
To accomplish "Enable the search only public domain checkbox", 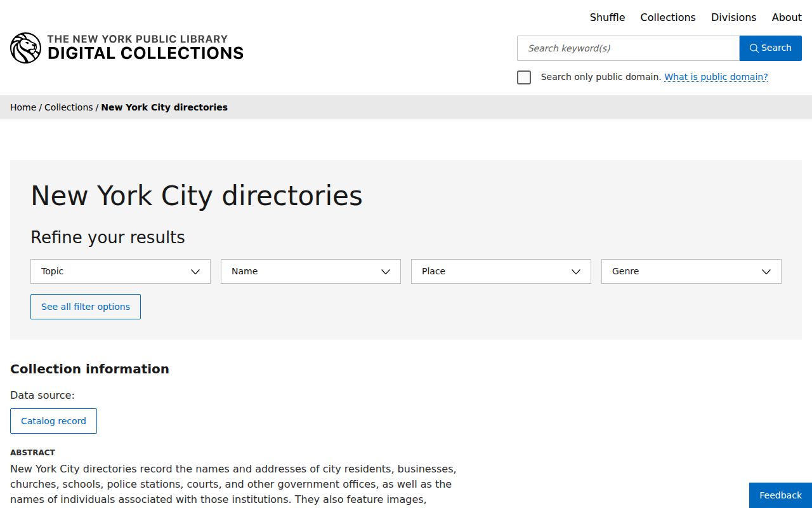I will (x=524, y=77).
